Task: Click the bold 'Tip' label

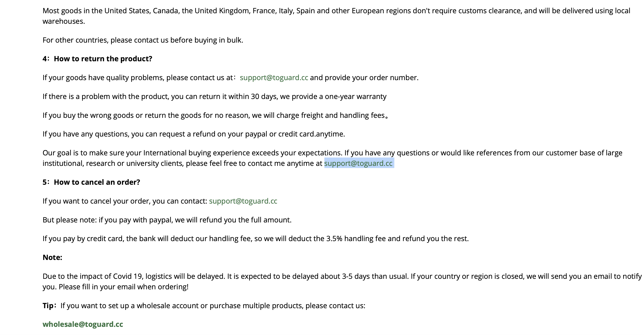Action: pyautogui.click(x=48, y=305)
